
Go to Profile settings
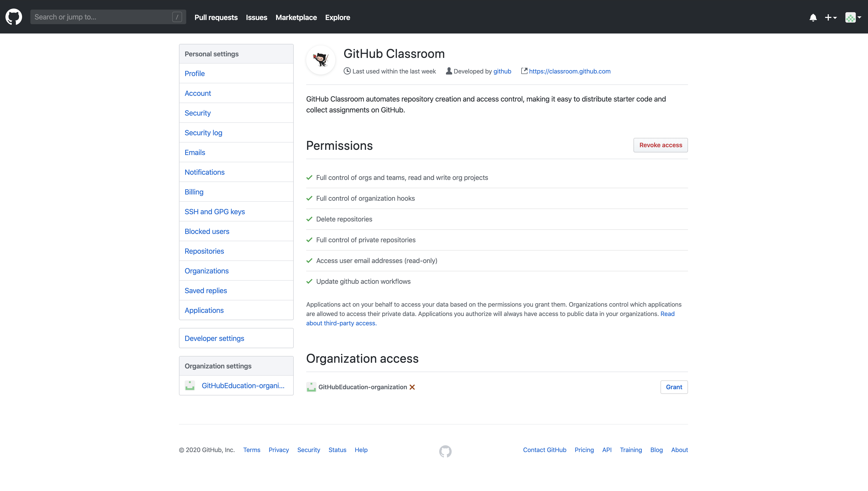[x=236, y=73]
